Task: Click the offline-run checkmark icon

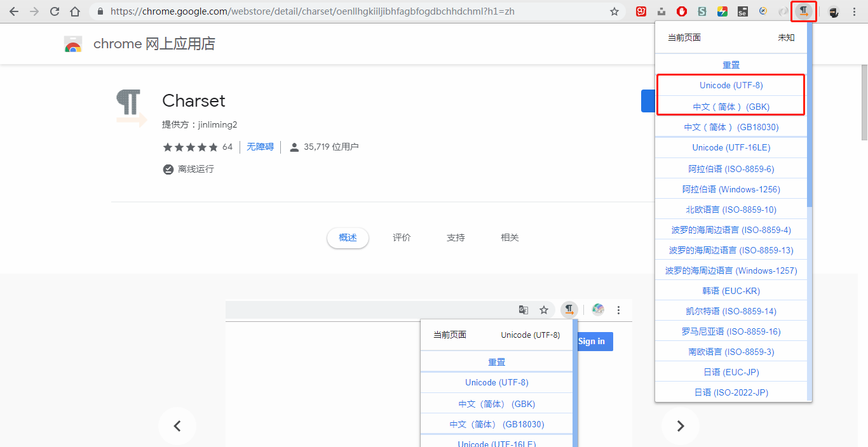Action: pos(168,170)
